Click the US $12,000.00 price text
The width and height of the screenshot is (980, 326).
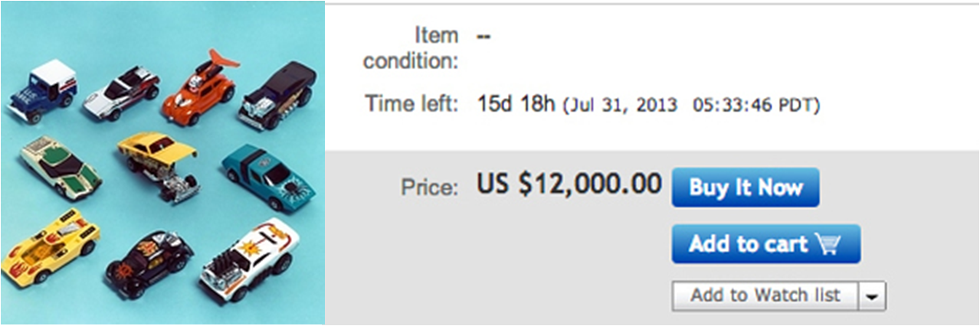(569, 184)
